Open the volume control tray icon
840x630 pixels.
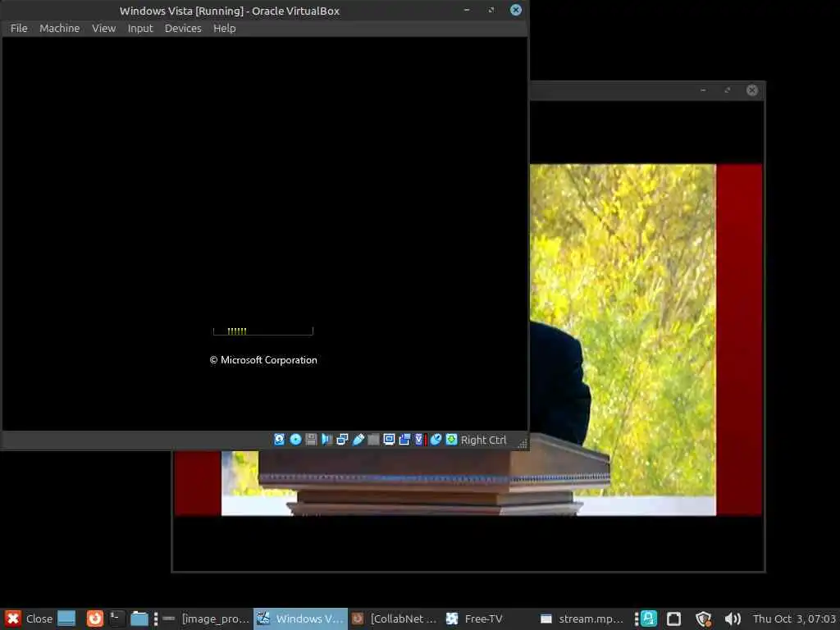pyautogui.click(x=733, y=619)
